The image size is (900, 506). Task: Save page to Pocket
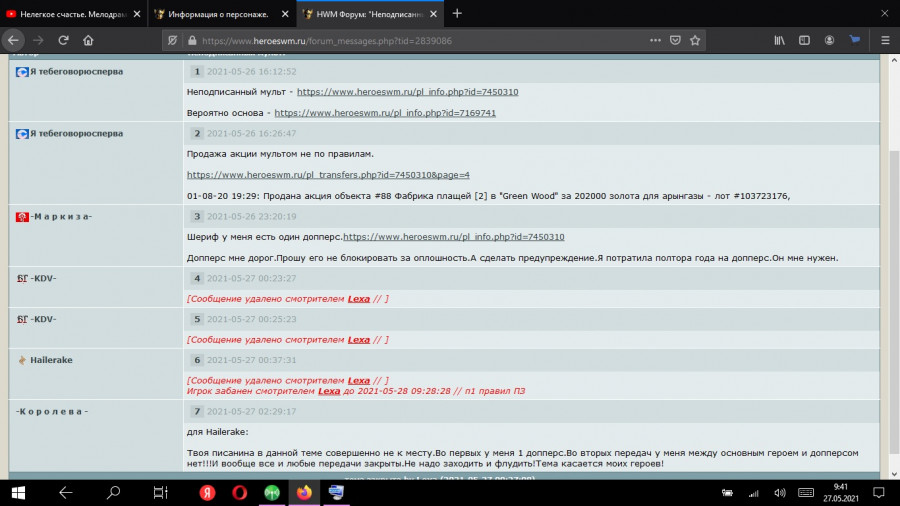(675, 41)
